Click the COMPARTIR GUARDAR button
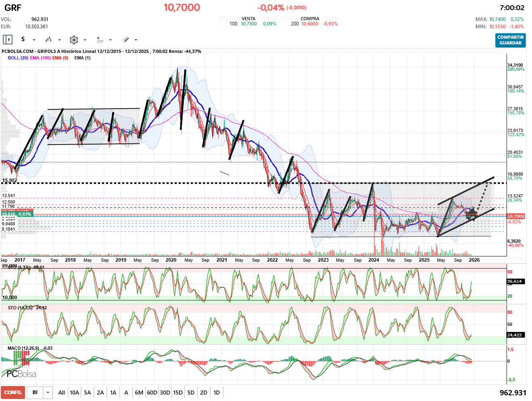This screenshot has width=532, height=401. [x=510, y=40]
